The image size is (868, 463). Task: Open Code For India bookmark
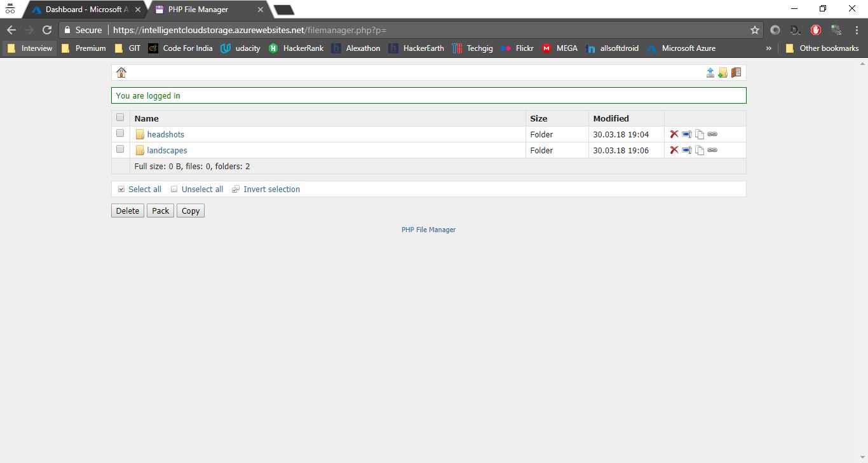pyautogui.click(x=180, y=48)
